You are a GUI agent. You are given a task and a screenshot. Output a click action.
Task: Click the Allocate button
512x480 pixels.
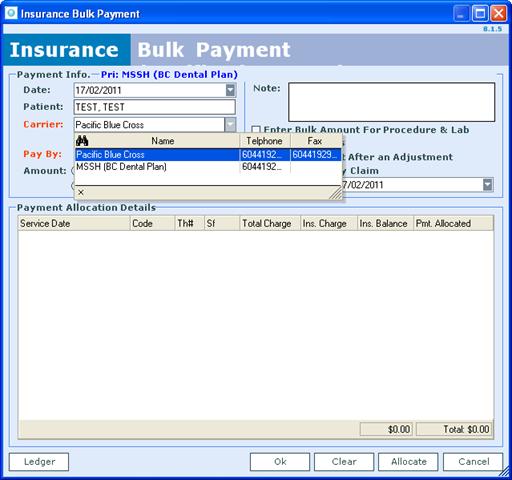[408, 462]
